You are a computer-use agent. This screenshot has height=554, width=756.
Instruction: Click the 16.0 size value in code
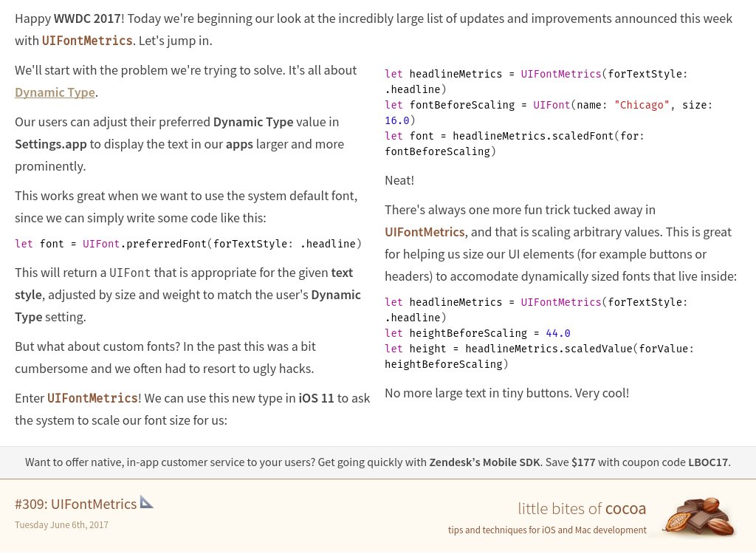tap(397, 120)
